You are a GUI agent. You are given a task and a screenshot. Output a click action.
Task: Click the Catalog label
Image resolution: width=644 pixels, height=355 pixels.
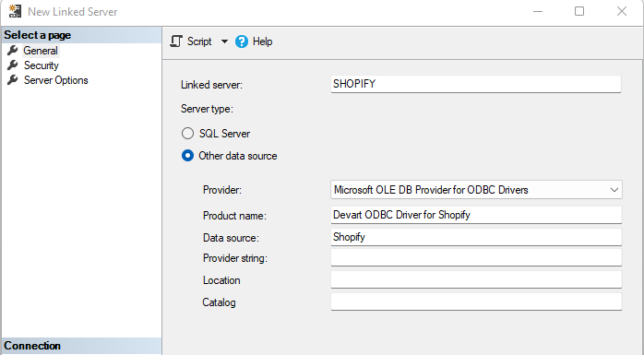coord(219,302)
